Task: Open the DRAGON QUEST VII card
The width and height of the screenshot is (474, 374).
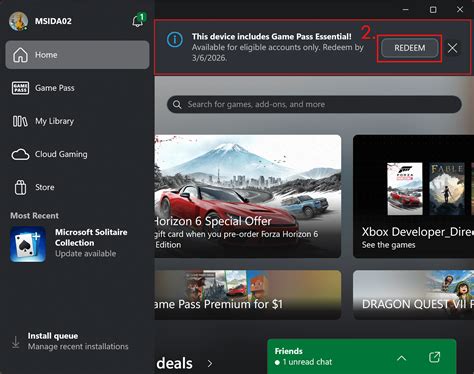Action: 413,295
